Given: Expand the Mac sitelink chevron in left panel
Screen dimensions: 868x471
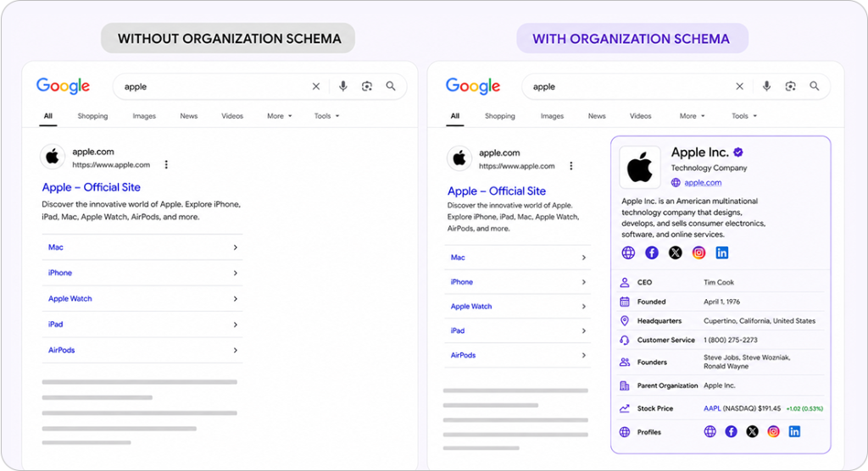Looking at the screenshot, I should point(236,247).
